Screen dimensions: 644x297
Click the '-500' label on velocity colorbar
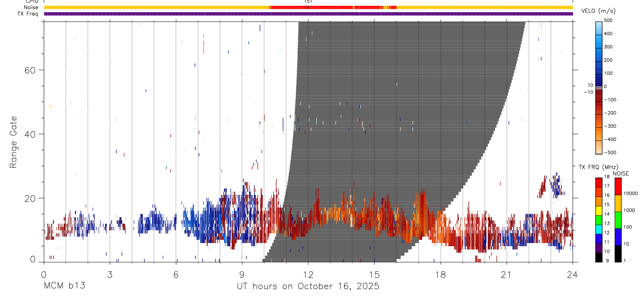(609, 152)
